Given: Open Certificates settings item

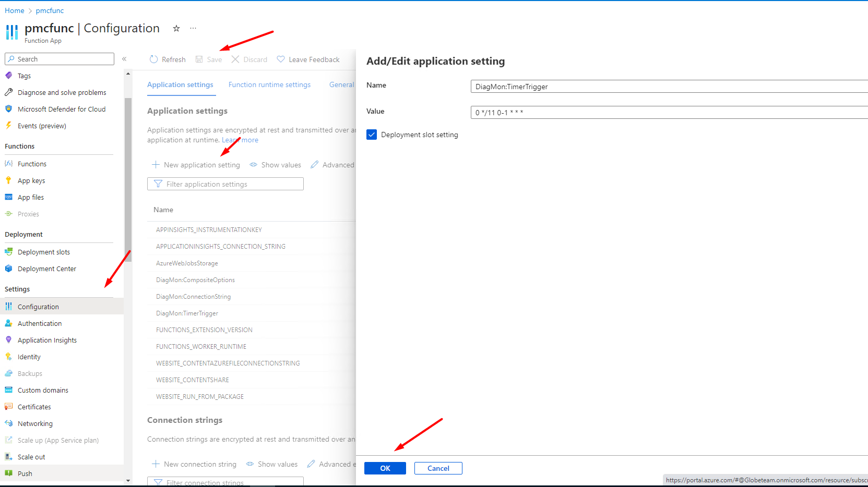Looking at the screenshot, I should [x=34, y=407].
